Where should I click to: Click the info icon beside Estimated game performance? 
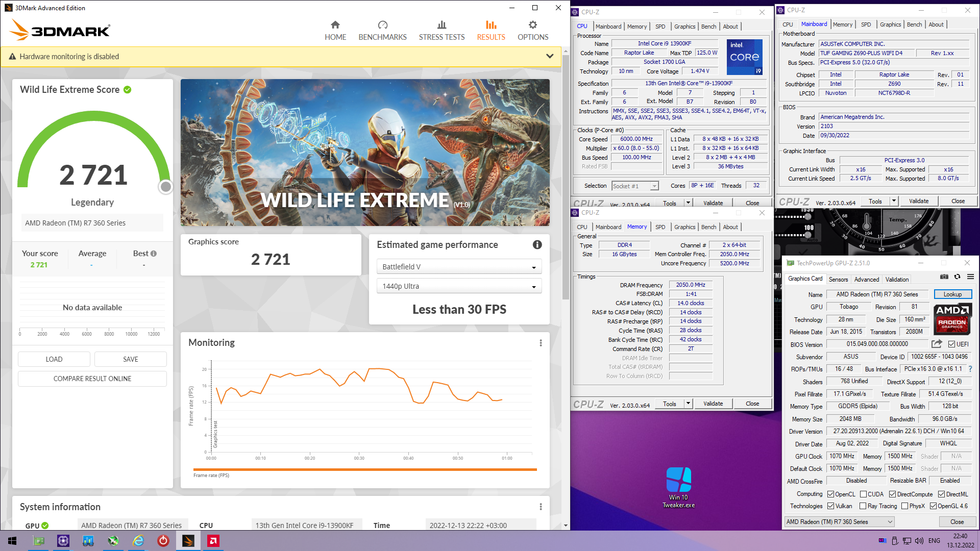537,245
